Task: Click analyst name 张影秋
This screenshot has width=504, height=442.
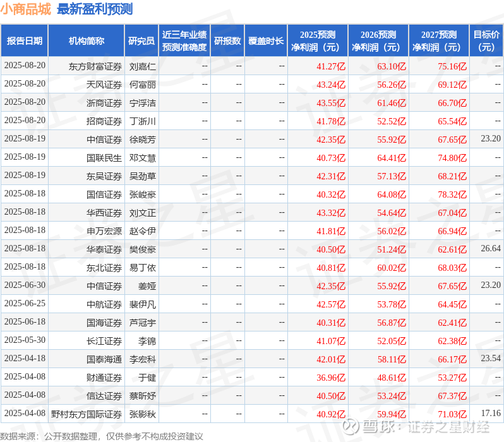Action: click(142, 415)
